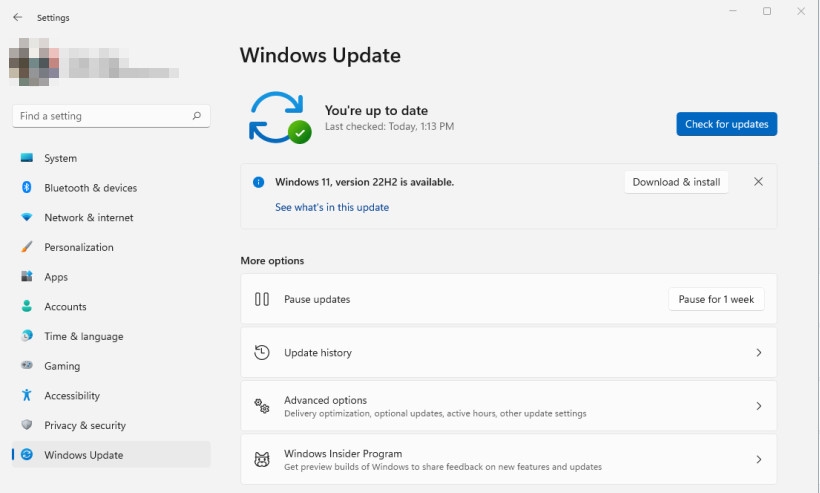Open Advanced options row
This screenshot has width=820, height=493.
pos(508,406)
